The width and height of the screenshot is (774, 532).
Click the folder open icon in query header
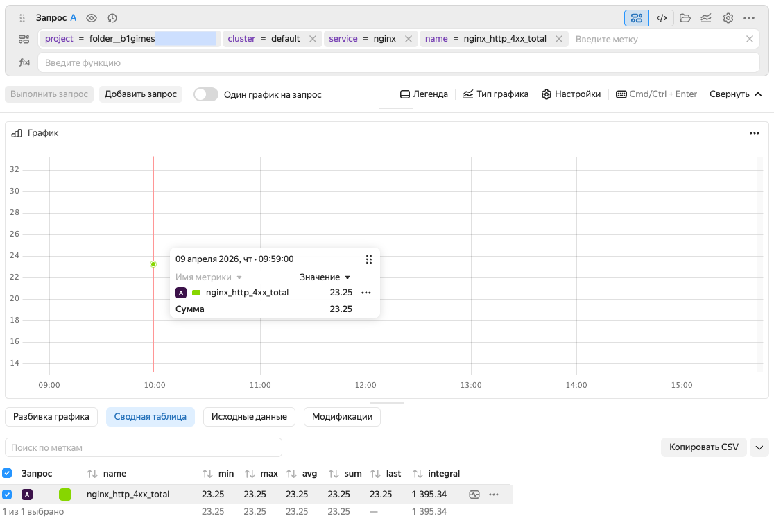(x=685, y=18)
